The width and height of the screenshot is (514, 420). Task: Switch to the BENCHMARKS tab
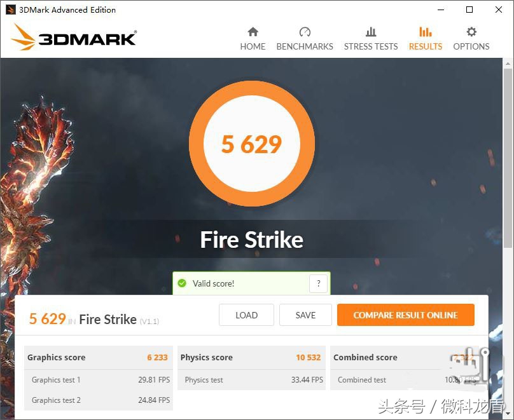[305, 46]
